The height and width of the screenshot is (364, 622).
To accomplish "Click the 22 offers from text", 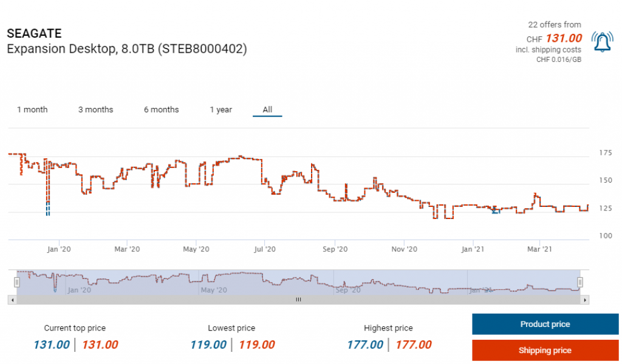I will coord(554,25).
